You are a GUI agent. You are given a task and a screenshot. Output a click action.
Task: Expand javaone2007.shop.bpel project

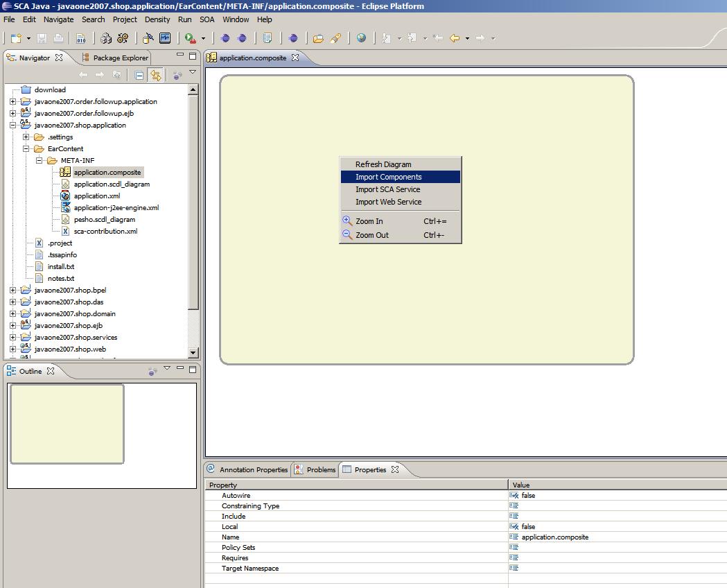[x=13, y=291]
